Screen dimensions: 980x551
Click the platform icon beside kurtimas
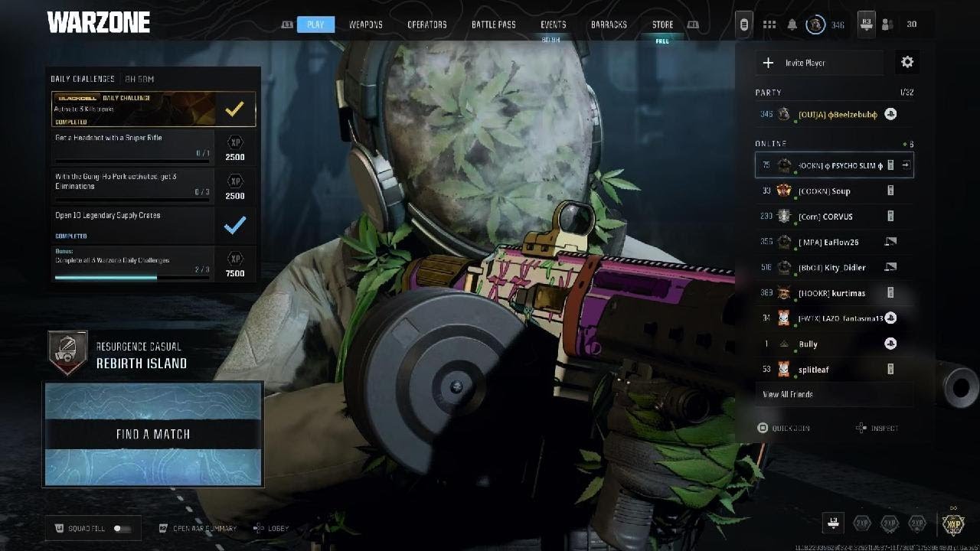coord(890,293)
